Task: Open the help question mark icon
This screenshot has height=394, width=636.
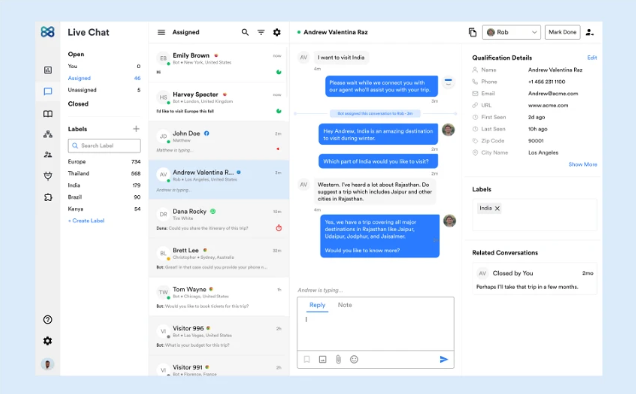Action: (47, 320)
